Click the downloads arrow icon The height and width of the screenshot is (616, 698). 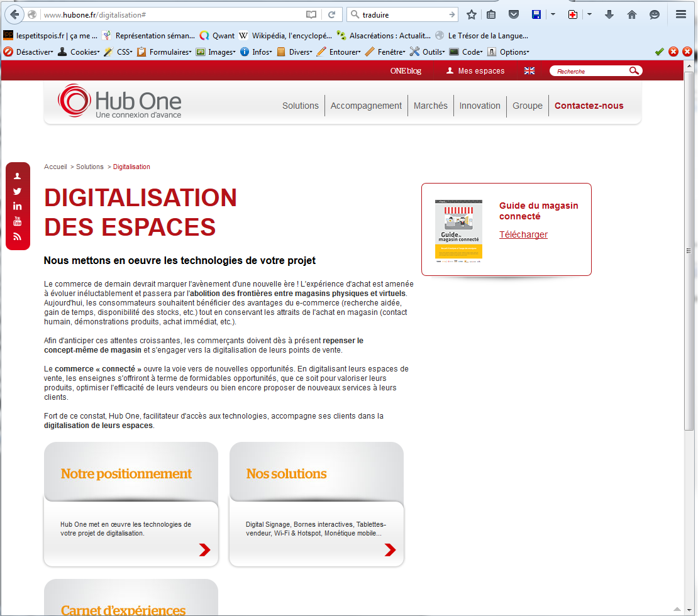click(x=609, y=14)
